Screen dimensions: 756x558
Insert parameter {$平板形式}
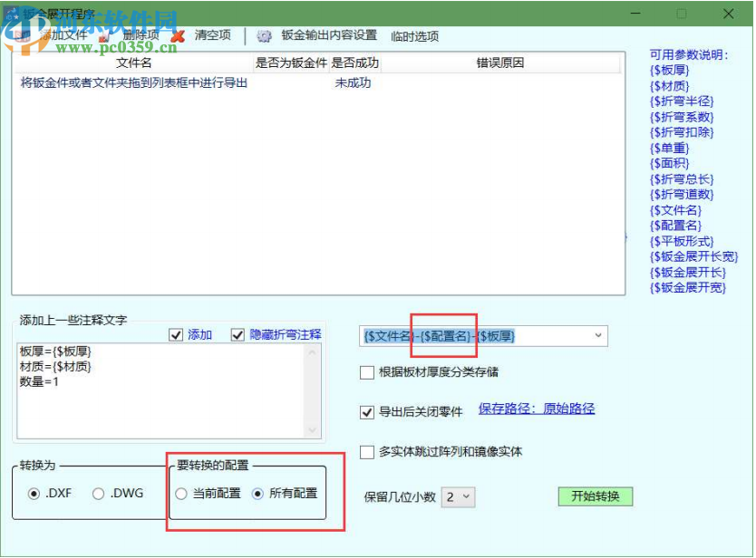tap(682, 241)
